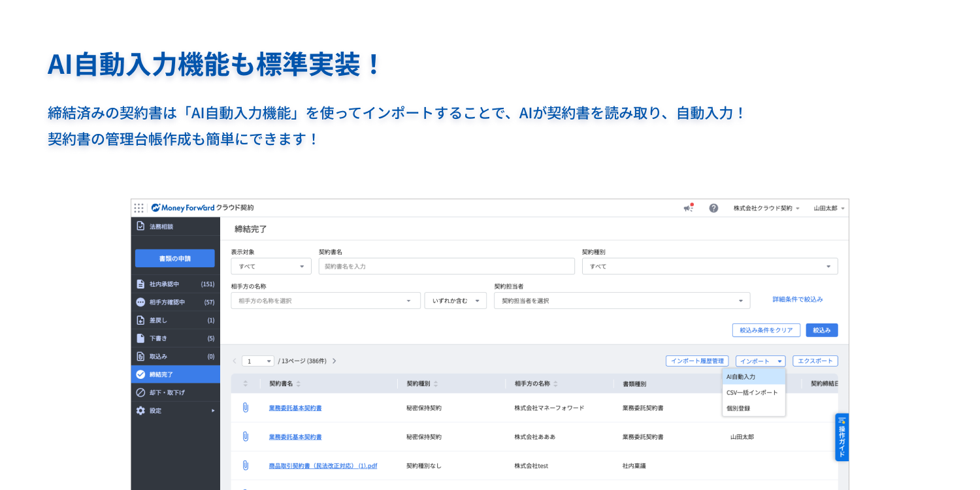
Task: Open the 山田太郎 user menu
Action: 829,208
